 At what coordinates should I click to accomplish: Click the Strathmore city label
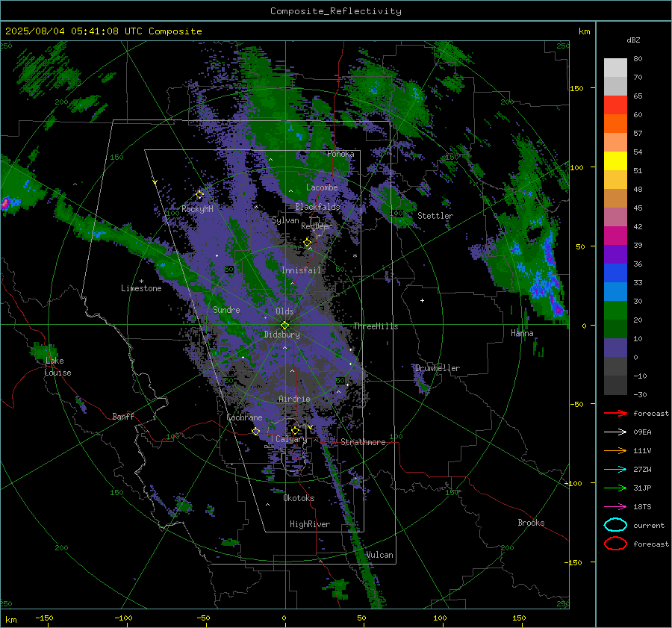point(363,442)
